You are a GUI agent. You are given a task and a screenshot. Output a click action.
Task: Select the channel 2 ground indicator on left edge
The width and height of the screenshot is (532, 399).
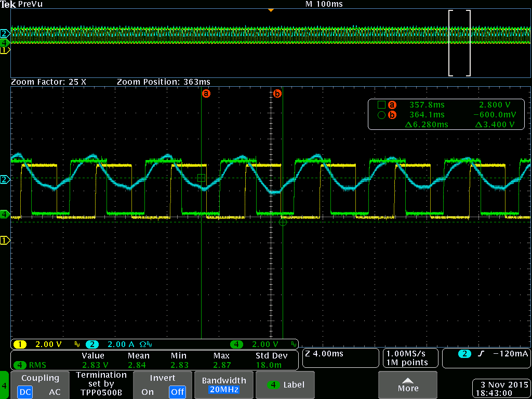(4, 179)
